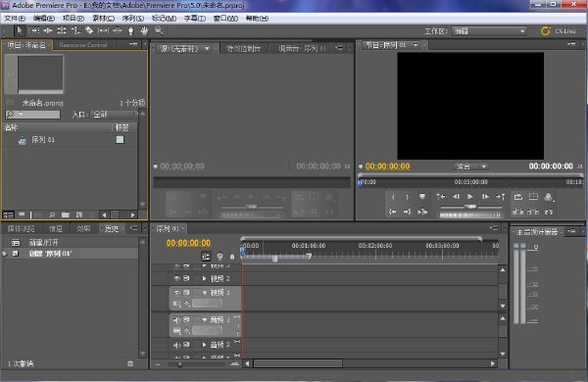The image size is (588, 382).
Task: Select the Selection arrow tool
Action: tap(20, 30)
